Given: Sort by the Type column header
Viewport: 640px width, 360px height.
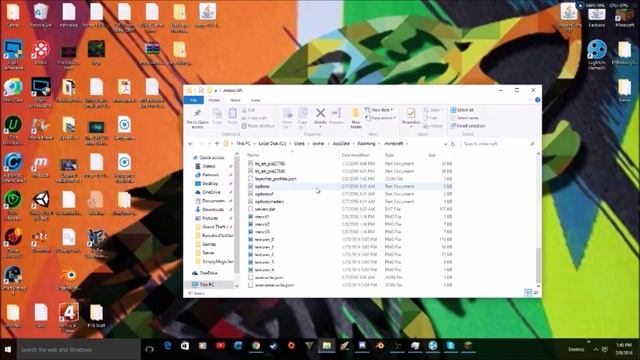Looking at the screenshot, I should coord(389,155).
